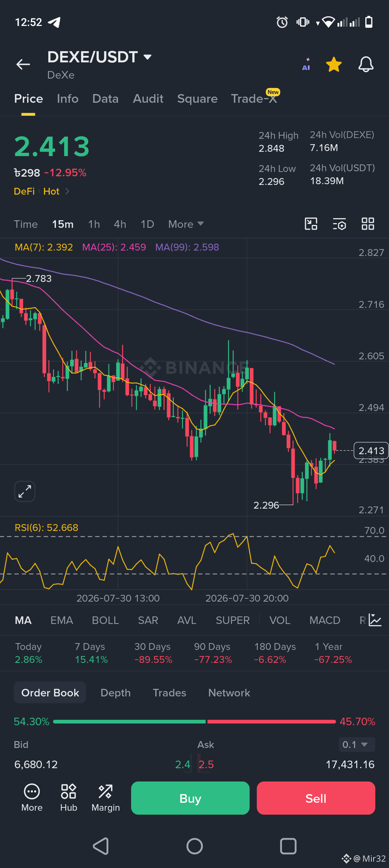Expand chart to fullscreen
The height and width of the screenshot is (868, 389).
(24, 491)
